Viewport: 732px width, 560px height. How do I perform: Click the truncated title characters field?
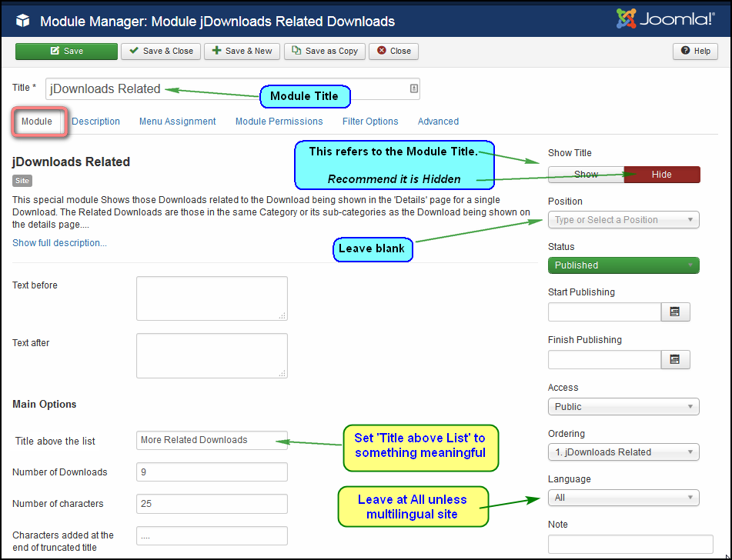tap(212, 535)
